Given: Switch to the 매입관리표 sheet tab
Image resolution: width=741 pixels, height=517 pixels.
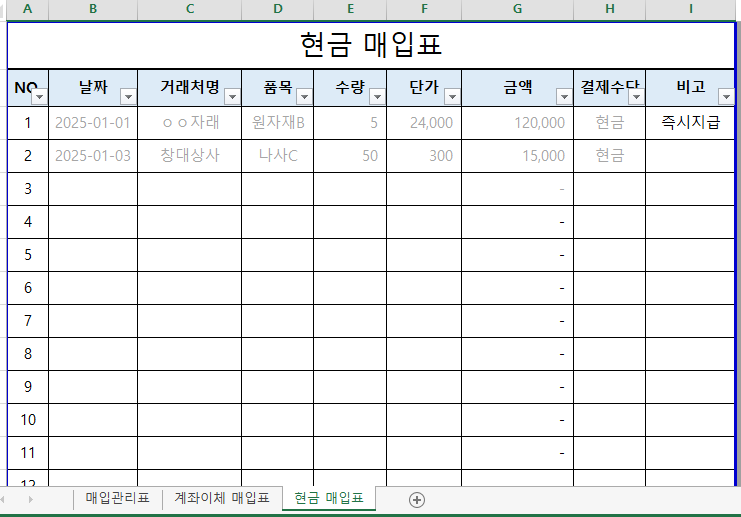Looking at the screenshot, I should tap(117, 498).
